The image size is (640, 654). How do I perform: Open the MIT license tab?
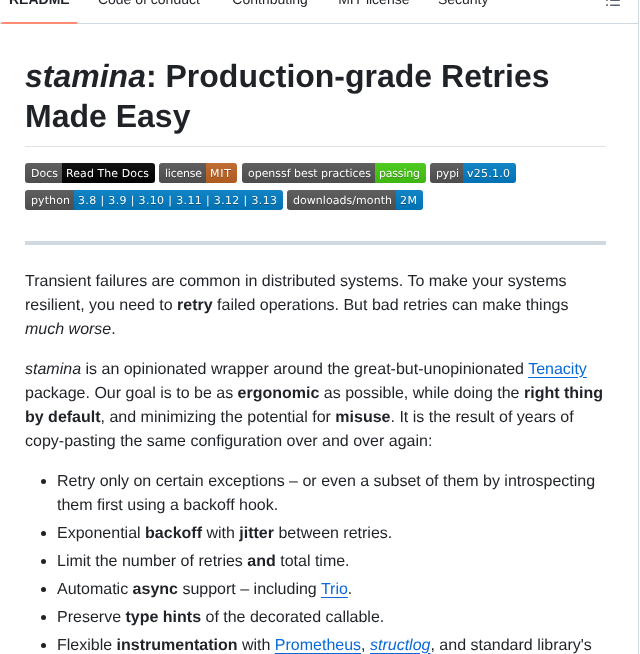tap(373, 3)
